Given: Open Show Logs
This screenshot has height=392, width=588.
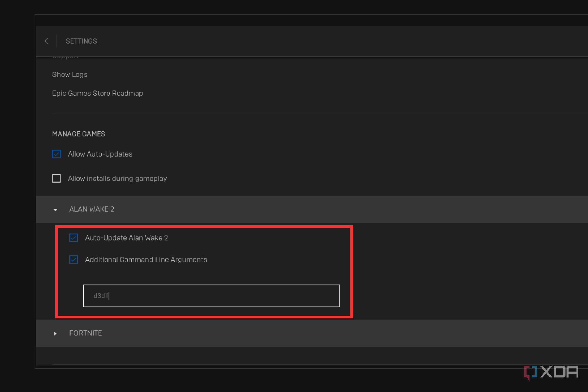Looking at the screenshot, I should (x=70, y=74).
